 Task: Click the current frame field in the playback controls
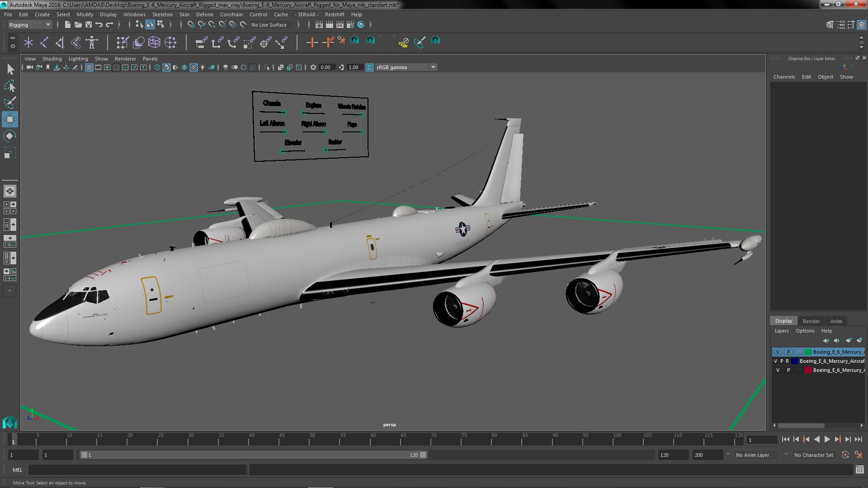[762, 440]
